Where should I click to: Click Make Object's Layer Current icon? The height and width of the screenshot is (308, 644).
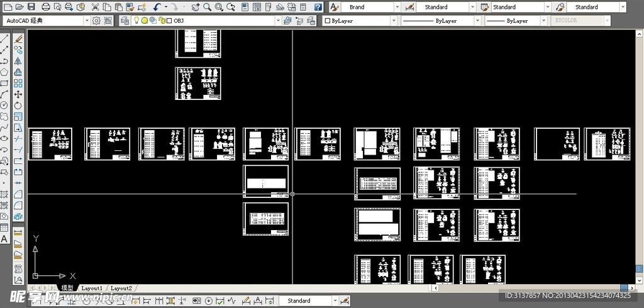tap(288, 21)
